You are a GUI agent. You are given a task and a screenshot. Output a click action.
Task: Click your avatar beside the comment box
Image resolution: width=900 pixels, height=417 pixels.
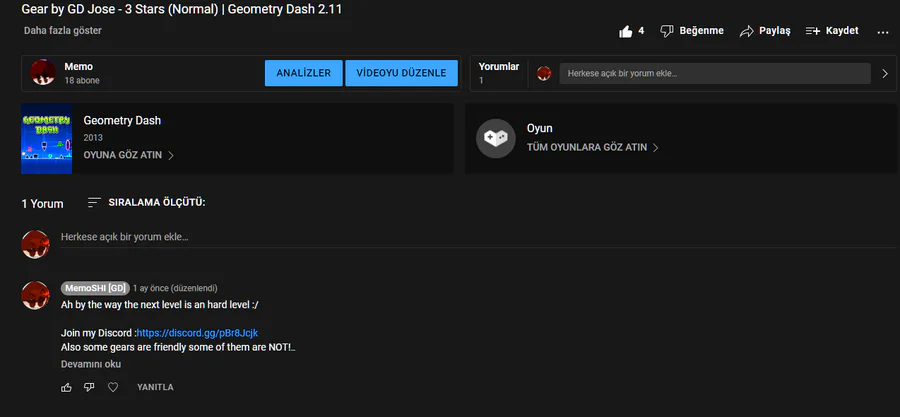click(36, 244)
